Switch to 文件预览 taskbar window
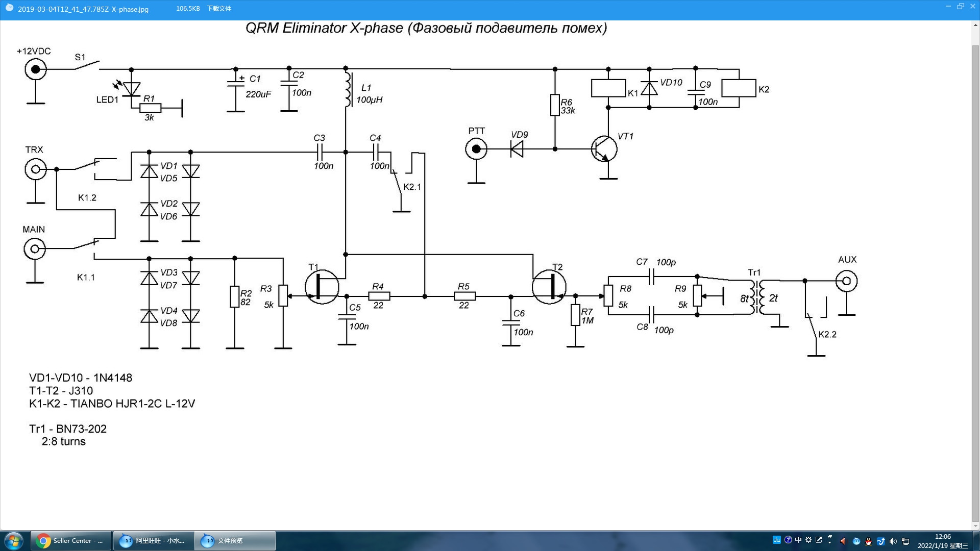This screenshot has width=980, height=551. (x=235, y=541)
